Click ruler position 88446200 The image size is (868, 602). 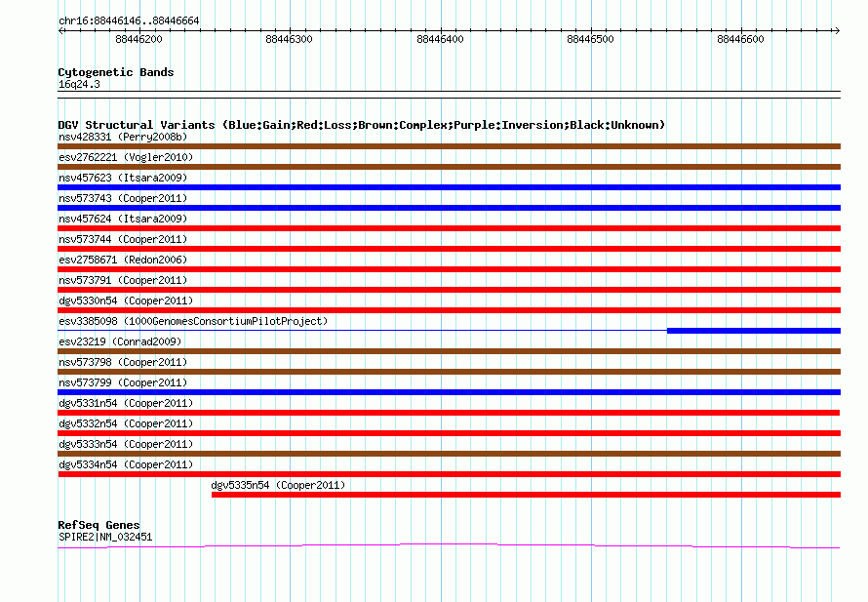[x=138, y=39]
